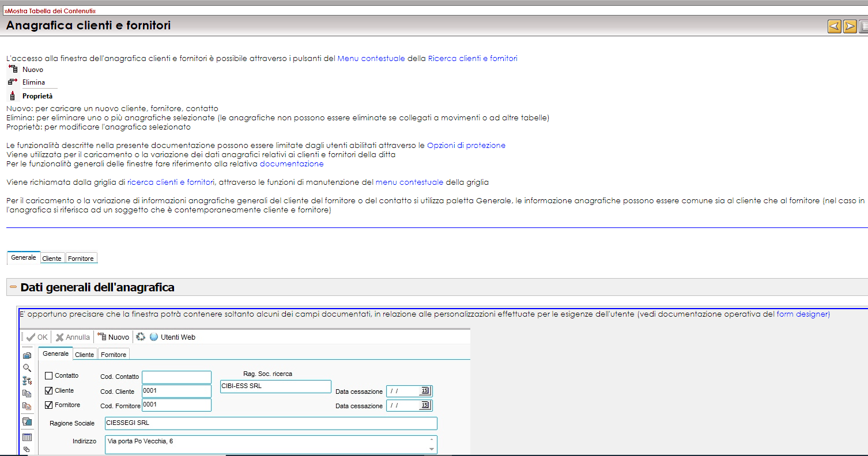
Task: Click the Nuovo icon in the intro list
Action: [x=13, y=69]
